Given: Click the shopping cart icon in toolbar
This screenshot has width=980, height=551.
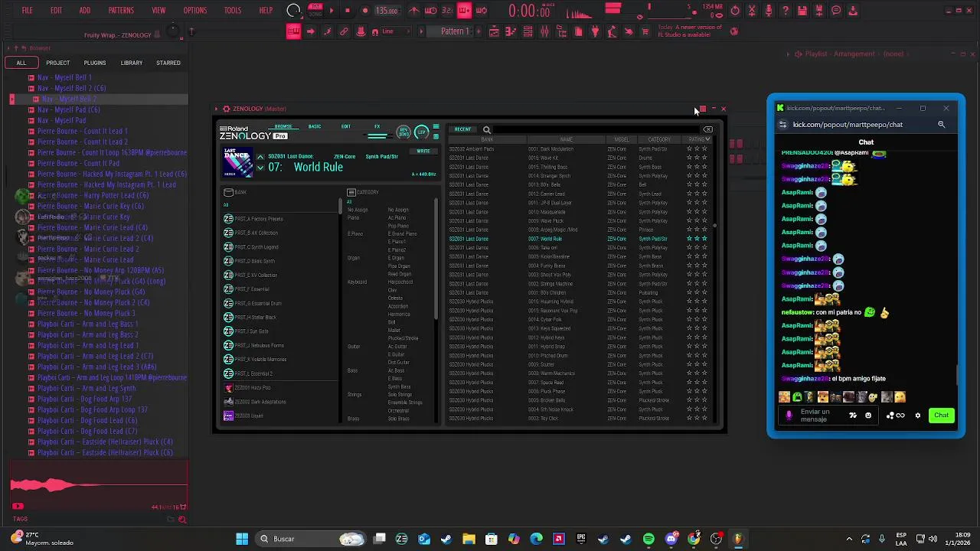Looking at the screenshot, I should pyautogui.click(x=645, y=31).
